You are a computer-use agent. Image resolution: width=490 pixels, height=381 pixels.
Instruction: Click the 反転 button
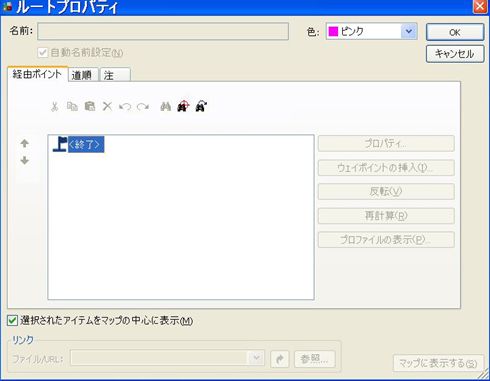pos(386,192)
